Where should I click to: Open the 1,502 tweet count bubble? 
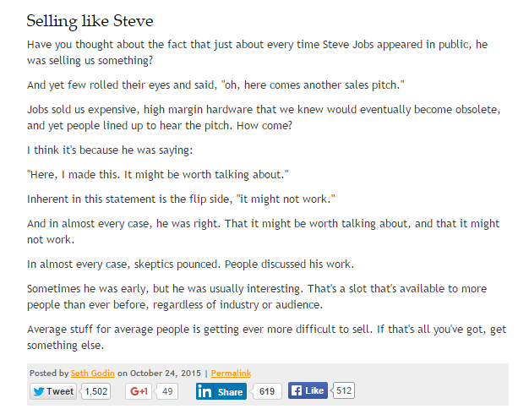pos(95,391)
